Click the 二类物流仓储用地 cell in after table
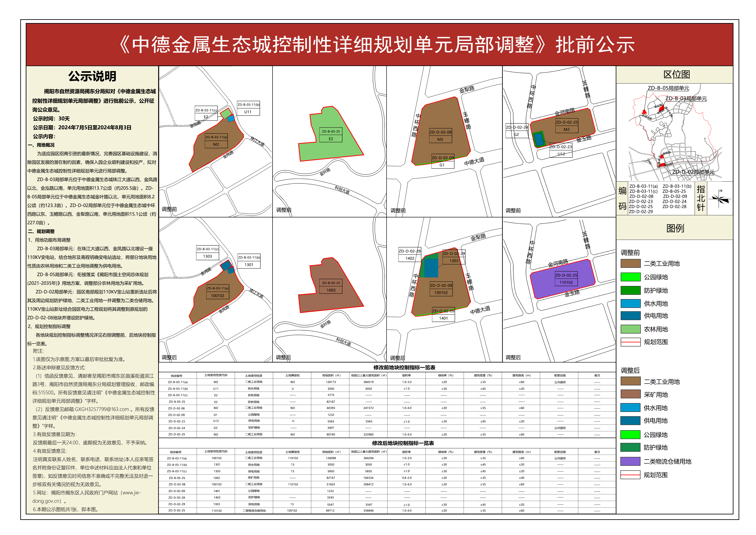756x535 pixels. pos(254,511)
